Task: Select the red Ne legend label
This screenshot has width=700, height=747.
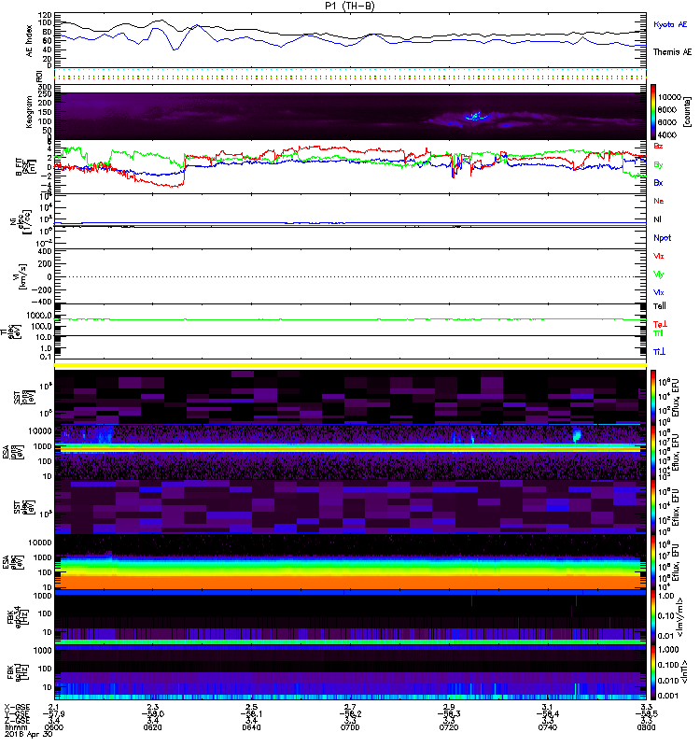Action: (x=659, y=201)
